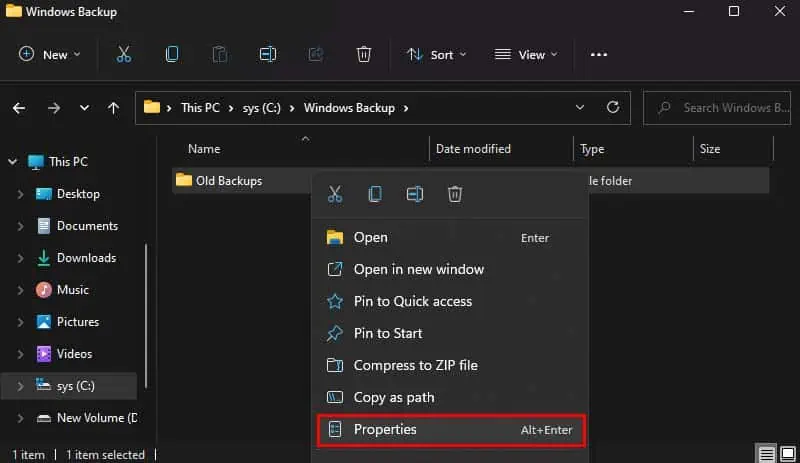800x463 pixels.
Task: Open Properties from the context menu
Action: 451,430
